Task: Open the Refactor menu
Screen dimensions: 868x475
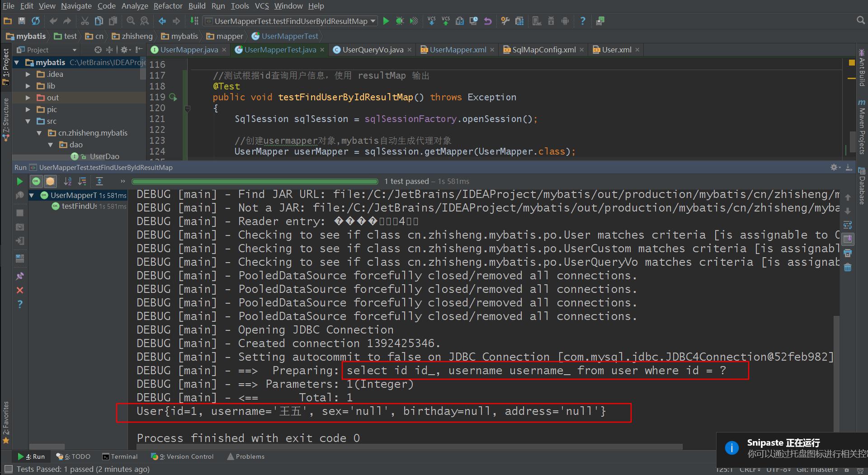Action: point(168,6)
